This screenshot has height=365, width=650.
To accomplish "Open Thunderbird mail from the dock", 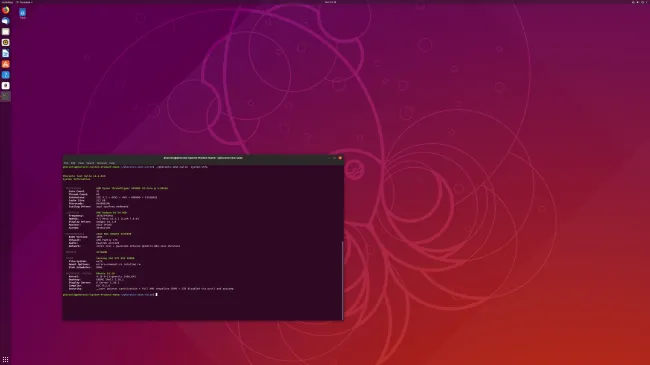I will 5,21.
